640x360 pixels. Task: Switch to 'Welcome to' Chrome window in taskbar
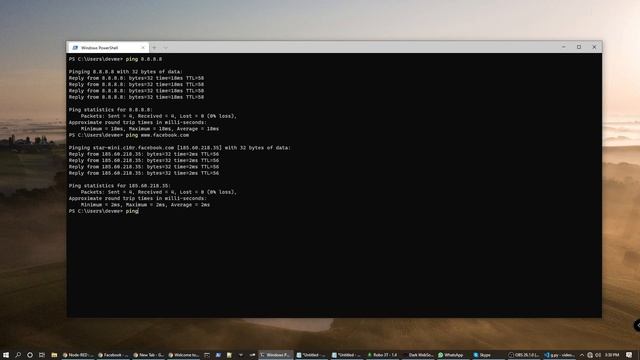(184, 355)
